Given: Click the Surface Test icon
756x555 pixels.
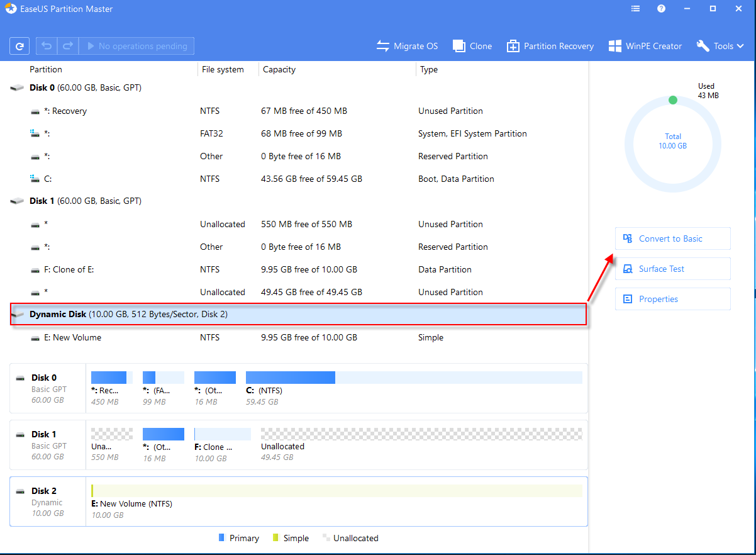Looking at the screenshot, I should tap(627, 269).
